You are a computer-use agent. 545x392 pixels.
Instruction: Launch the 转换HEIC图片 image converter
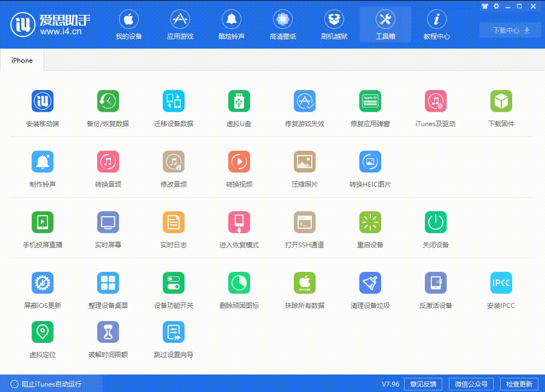(370, 168)
